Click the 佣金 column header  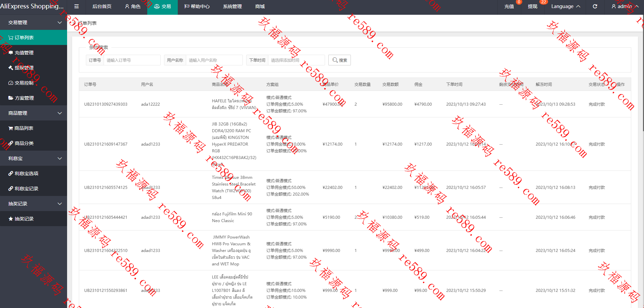[418, 85]
